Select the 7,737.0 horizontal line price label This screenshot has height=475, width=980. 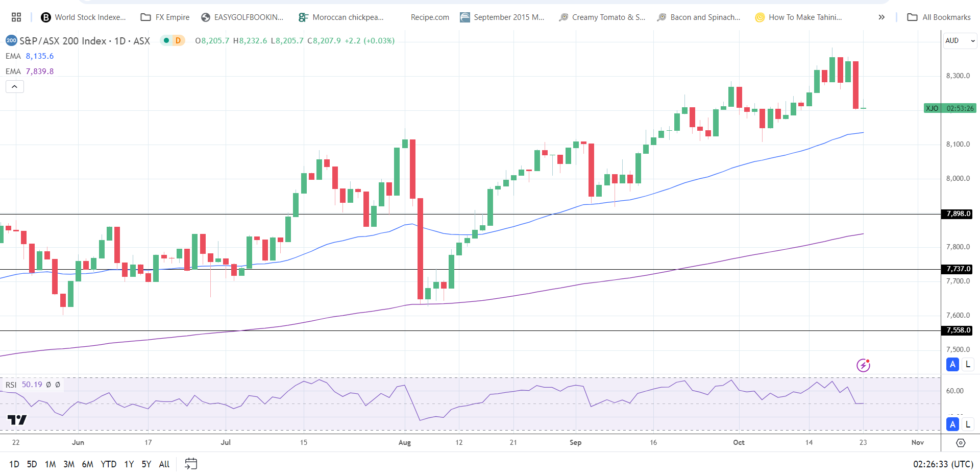957,269
